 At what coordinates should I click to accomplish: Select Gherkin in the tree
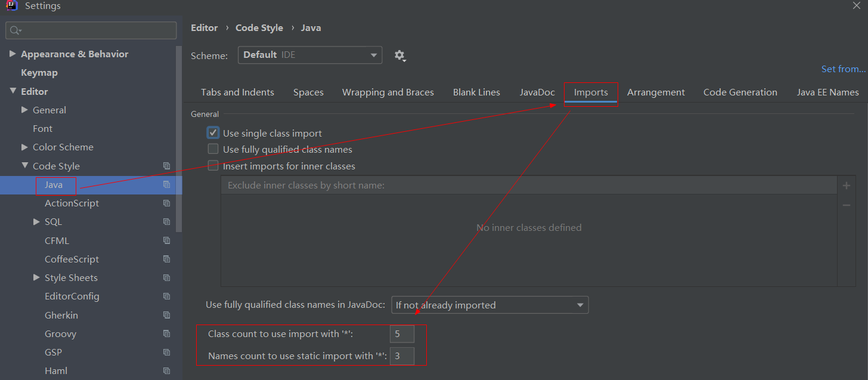click(x=61, y=316)
